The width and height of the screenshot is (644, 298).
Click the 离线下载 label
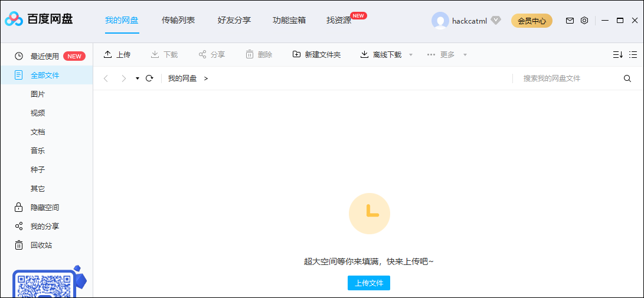click(387, 55)
